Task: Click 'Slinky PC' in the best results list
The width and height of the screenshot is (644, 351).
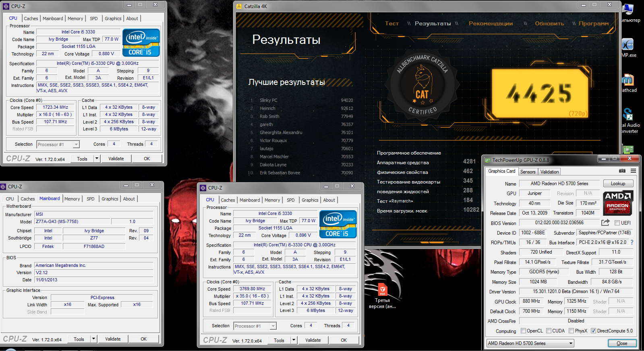Action: [x=268, y=100]
